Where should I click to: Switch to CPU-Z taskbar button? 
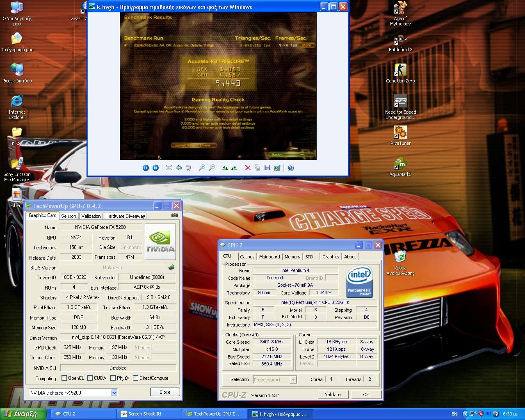83,414
